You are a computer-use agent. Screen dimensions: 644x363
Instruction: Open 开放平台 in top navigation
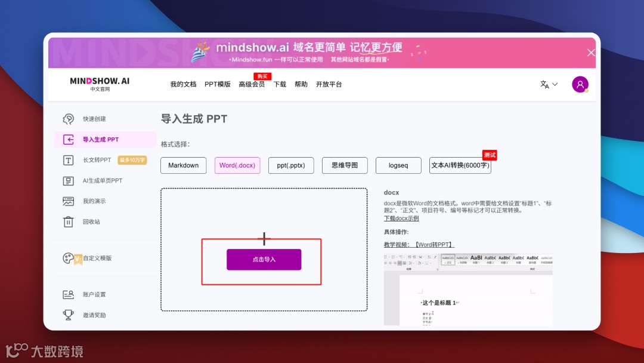click(329, 84)
